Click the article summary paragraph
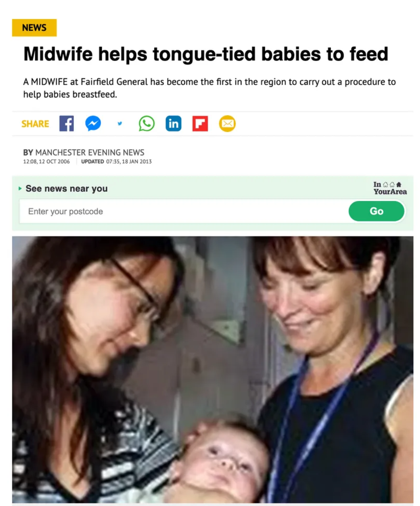Image resolution: width=420 pixels, height=506 pixels. (x=209, y=88)
